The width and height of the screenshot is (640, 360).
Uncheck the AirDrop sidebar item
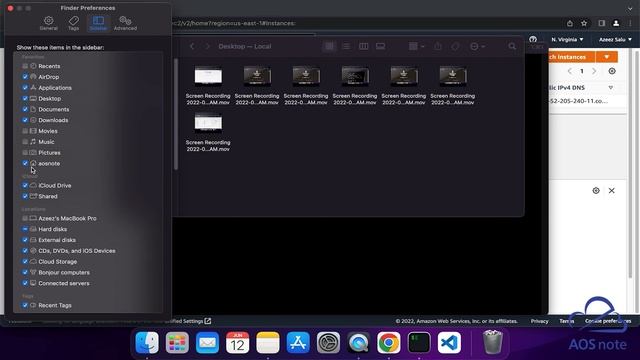coord(25,77)
